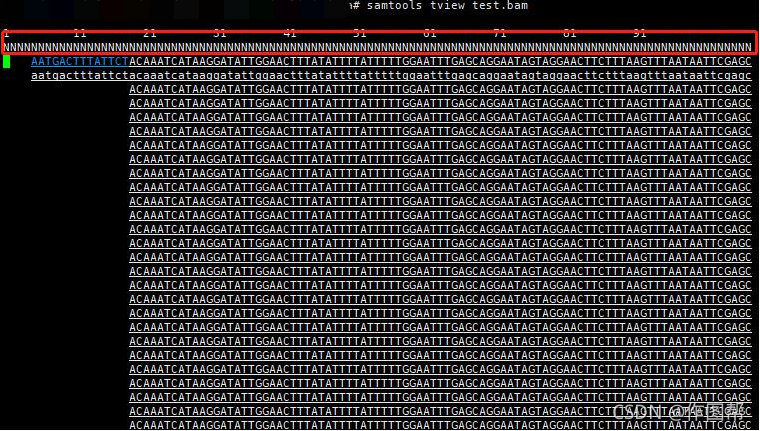Click the partially cropped bottom read row
The height and width of the screenshot is (431, 760).
pyautogui.click(x=440, y=426)
